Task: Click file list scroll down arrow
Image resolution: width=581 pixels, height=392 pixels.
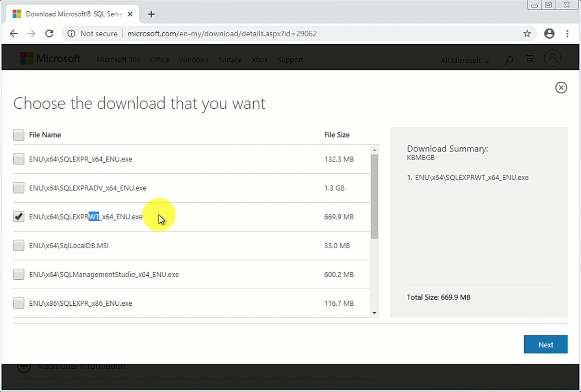Action: (374, 313)
